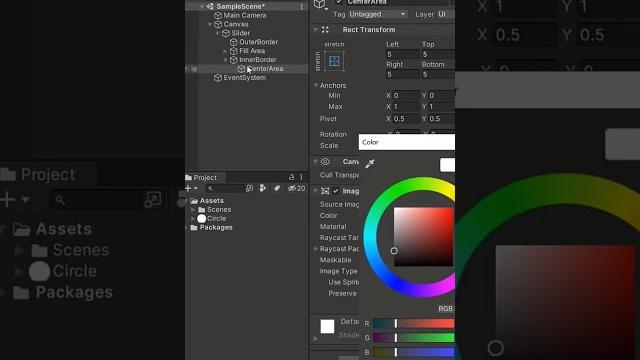This screenshot has height=360, width=640.
Task: Click the magnifier icon in Project search
Action: (211, 189)
